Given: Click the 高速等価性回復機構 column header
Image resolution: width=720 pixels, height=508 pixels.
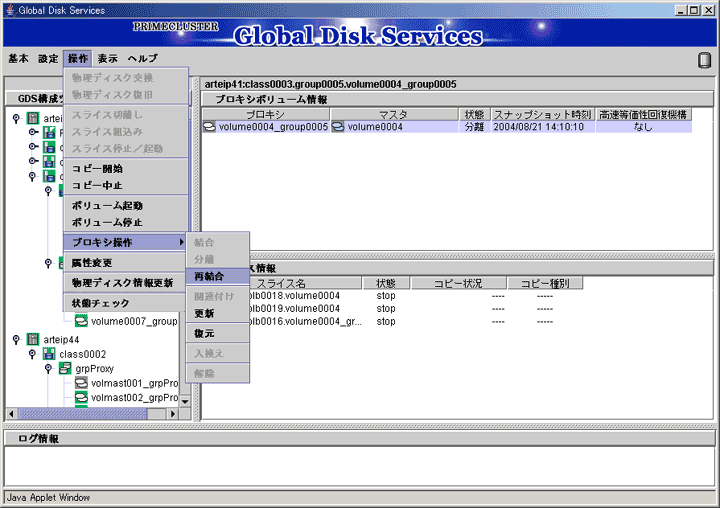Looking at the screenshot, I should tap(643, 114).
